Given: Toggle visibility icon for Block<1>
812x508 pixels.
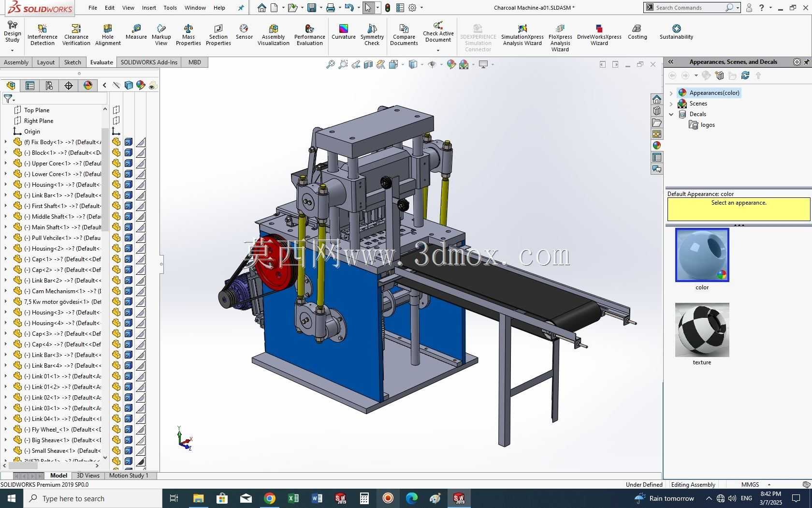Looking at the screenshot, I should click(x=116, y=153).
